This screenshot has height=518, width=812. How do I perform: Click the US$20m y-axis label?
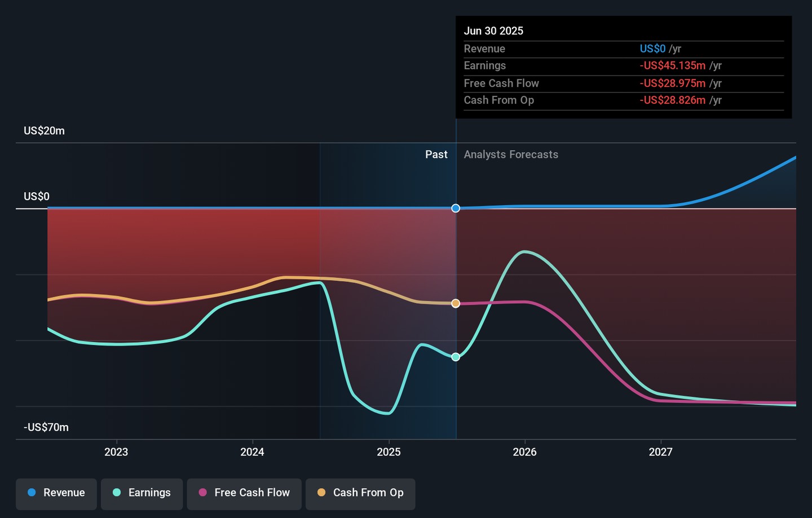point(44,131)
